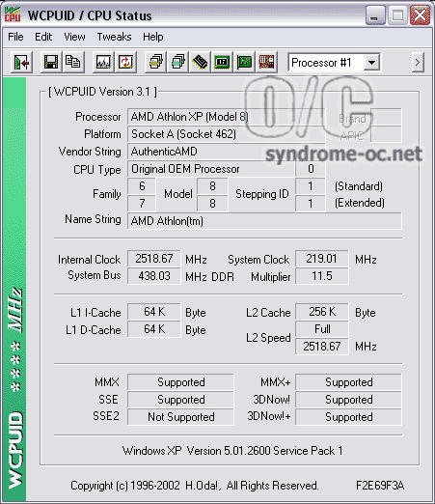Screen dimensions: 435x504
Task: Click the L2 Speed Full value
Action: pyautogui.click(x=322, y=329)
